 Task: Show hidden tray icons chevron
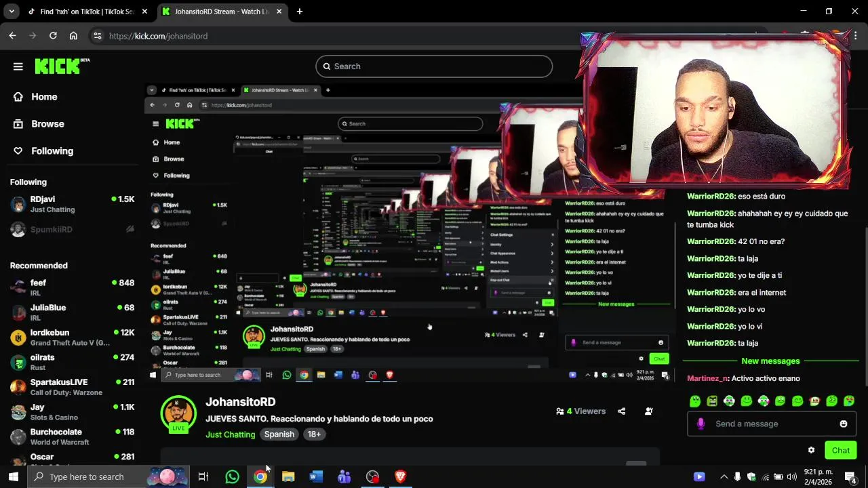click(x=724, y=476)
